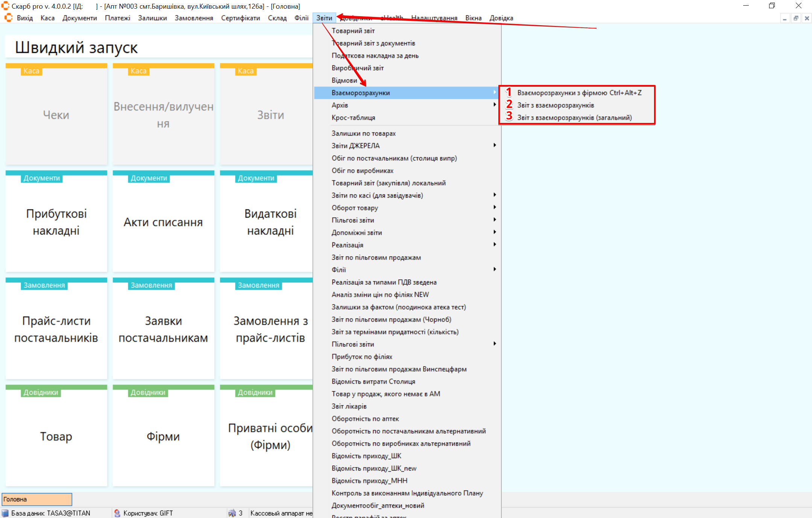Select Товарний звіт menu entry

[353, 31]
